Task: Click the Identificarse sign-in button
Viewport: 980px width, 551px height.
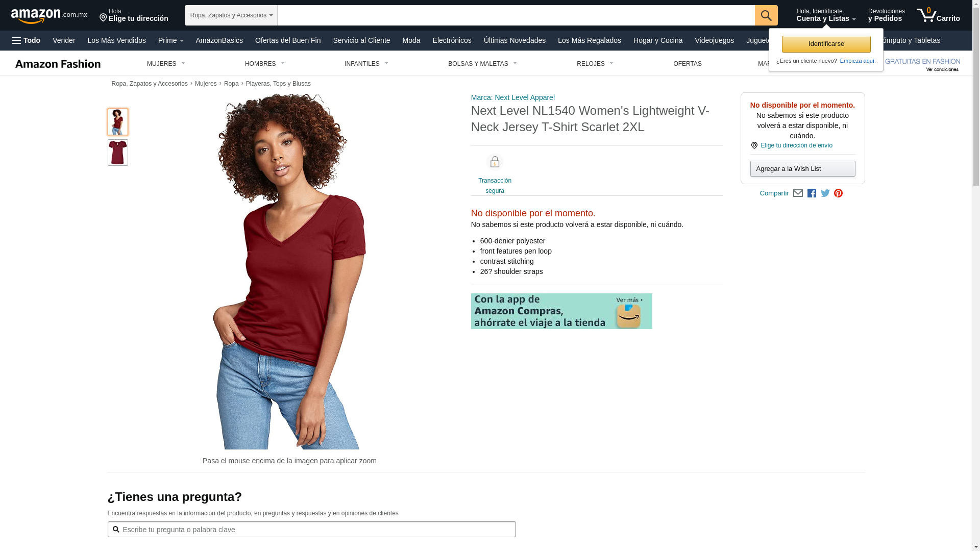Action: pos(826,44)
